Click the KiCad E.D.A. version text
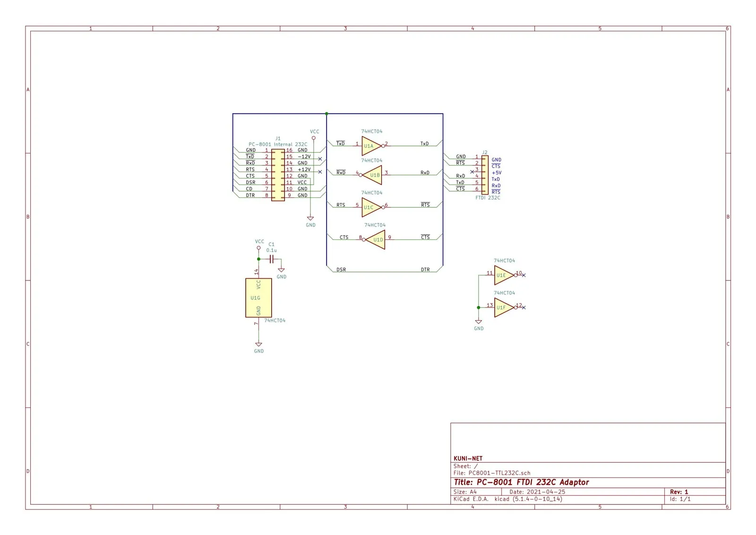The width and height of the screenshot is (756, 535). [508, 499]
